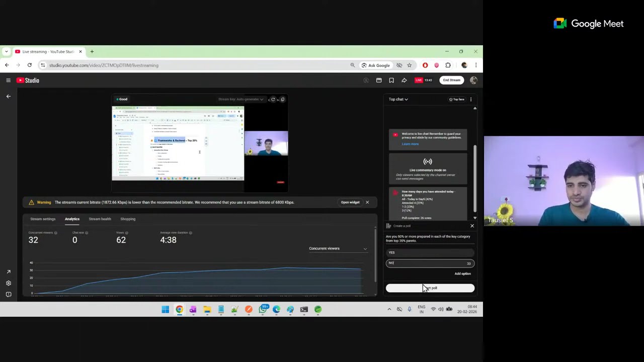Click the zoom magnifier in address bar
The image size is (644, 362).
[x=352, y=65]
